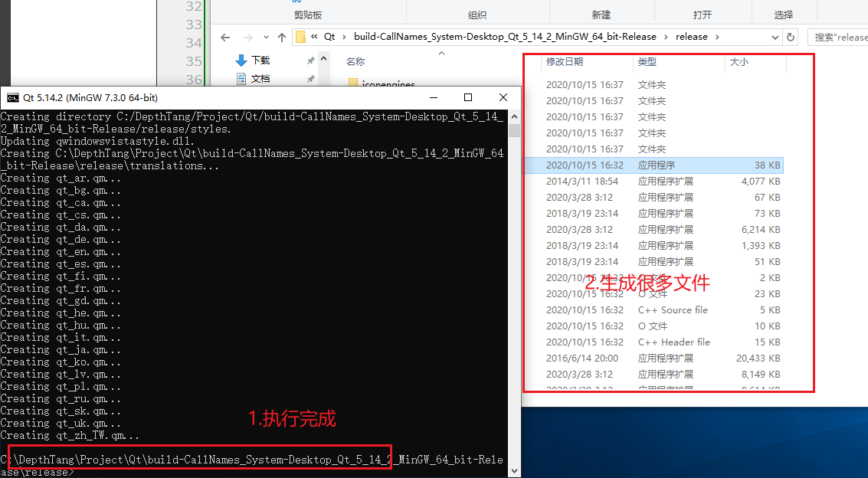This screenshot has width=868, height=478.
Task: Select build-CallNames_System breadcrumb segment
Action: [x=505, y=37]
